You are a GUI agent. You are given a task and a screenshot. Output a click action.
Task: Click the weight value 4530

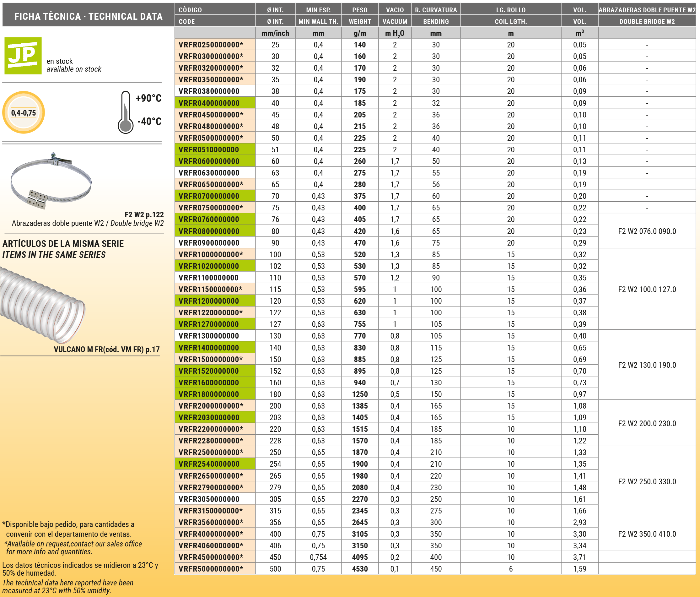click(x=359, y=569)
